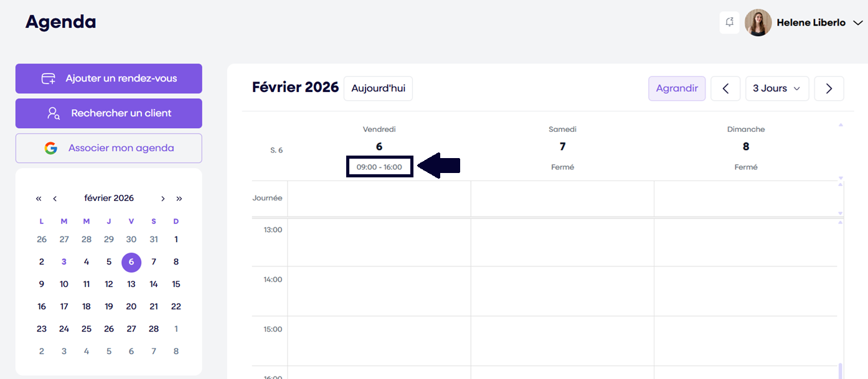This screenshot has height=379, width=868.
Task: Open the 09:00 - 16:00 hours box
Action: (379, 166)
